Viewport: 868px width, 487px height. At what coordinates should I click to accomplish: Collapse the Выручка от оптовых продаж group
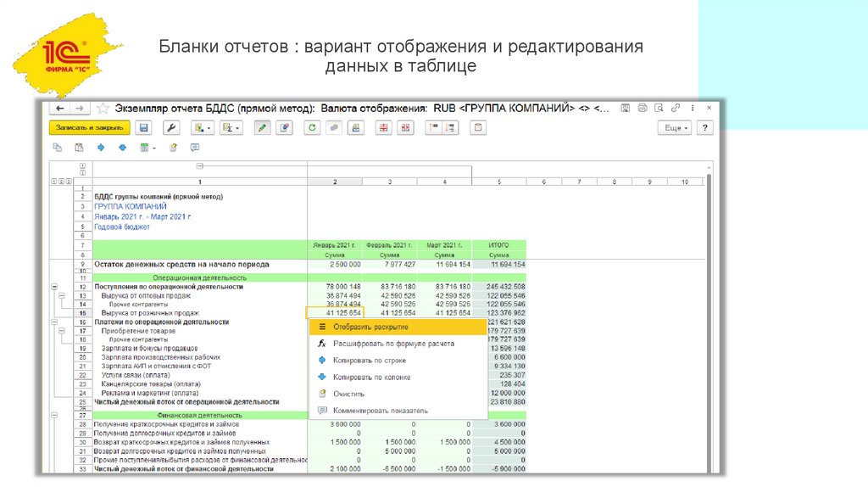[x=61, y=296]
